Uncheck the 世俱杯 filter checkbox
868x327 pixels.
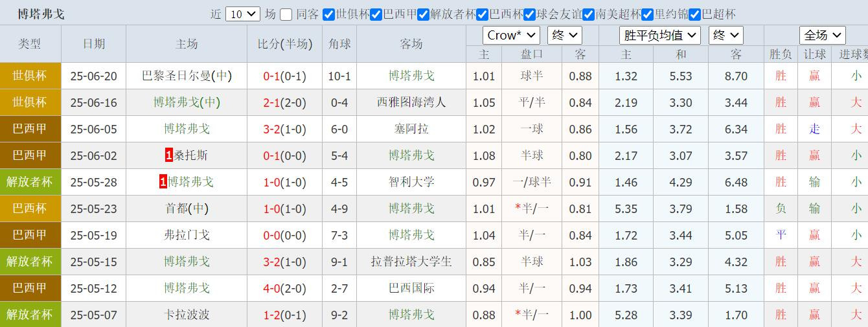pyautogui.click(x=328, y=14)
